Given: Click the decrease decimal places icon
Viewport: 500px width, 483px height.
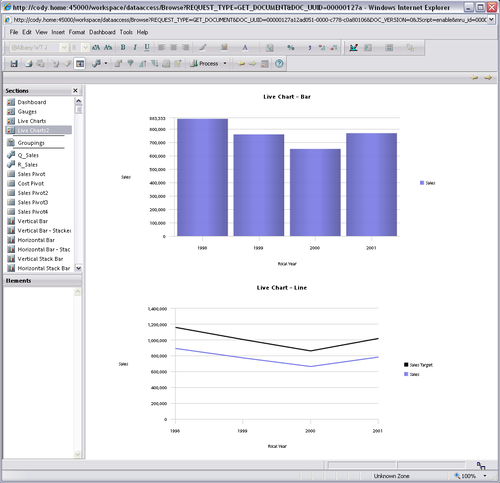Looking at the screenshot, I should (x=334, y=47).
